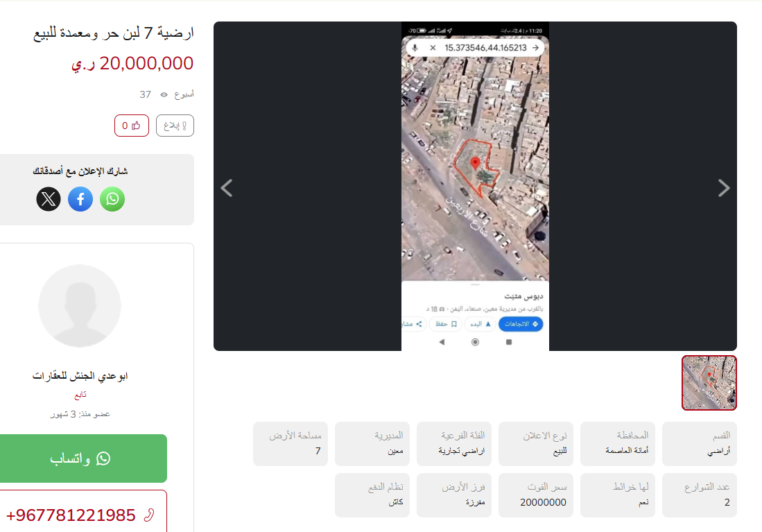
Task: Contact seller with green واتساب button
Action: [80, 458]
